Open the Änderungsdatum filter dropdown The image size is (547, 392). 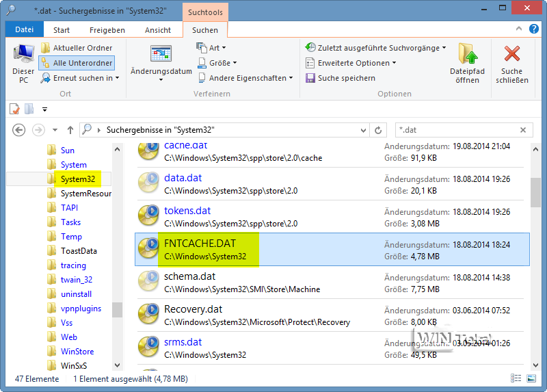[x=161, y=63]
